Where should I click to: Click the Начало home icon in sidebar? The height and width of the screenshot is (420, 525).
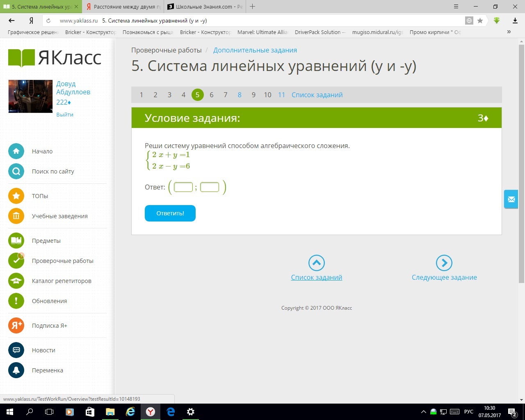coord(16,151)
